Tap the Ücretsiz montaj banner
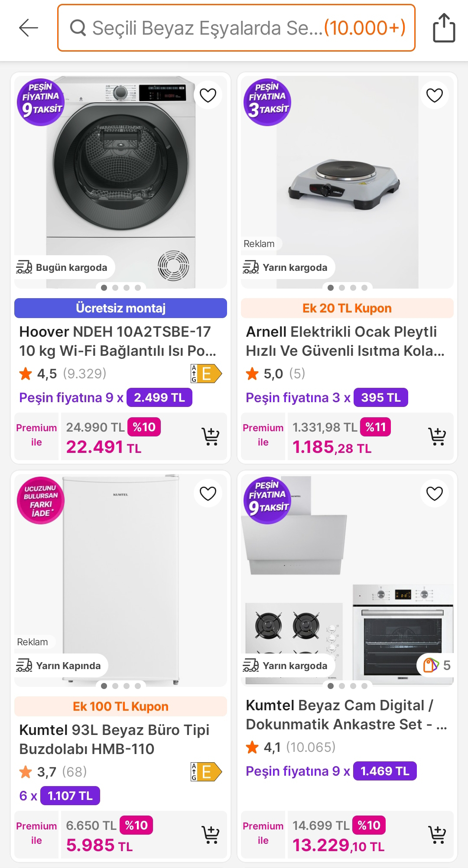 tap(120, 308)
